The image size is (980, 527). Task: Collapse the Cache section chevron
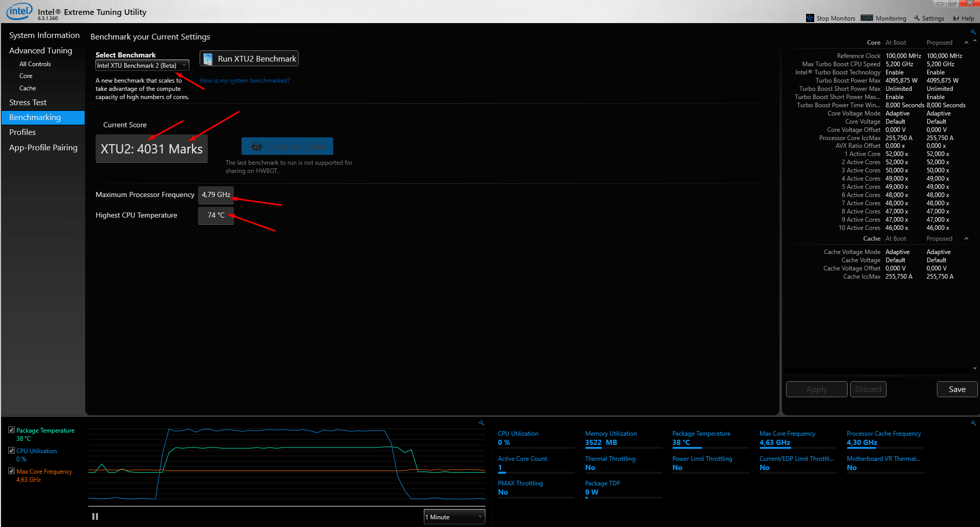(966, 239)
